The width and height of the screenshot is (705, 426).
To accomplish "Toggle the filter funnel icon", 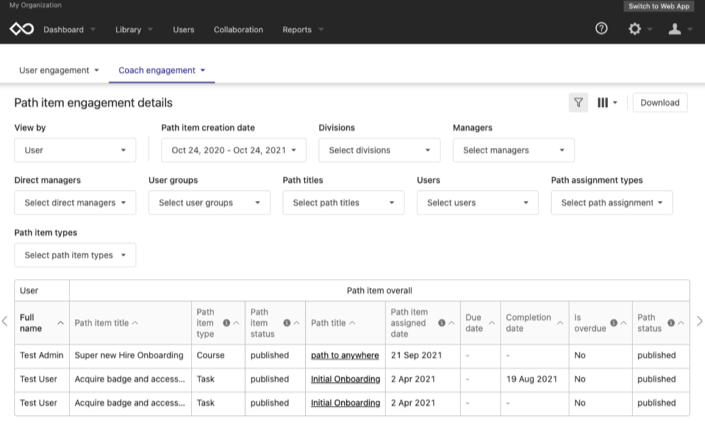I will (x=578, y=103).
